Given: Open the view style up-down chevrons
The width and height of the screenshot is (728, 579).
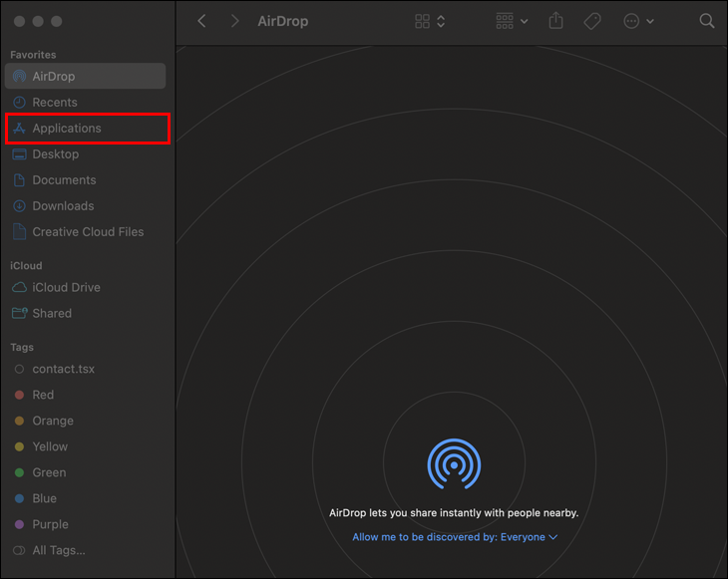Looking at the screenshot, I should click(441, 21).
